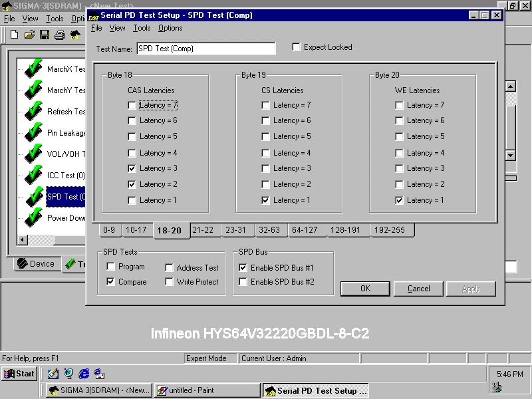Switch to untitled - Paint in the taskbar
The height and width of the screenshot is (399, 532).
[x=207, y=390]
